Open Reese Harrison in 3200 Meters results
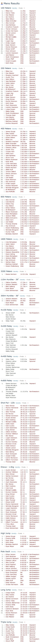This screenshot has width=42, height=644. [11, 274]
